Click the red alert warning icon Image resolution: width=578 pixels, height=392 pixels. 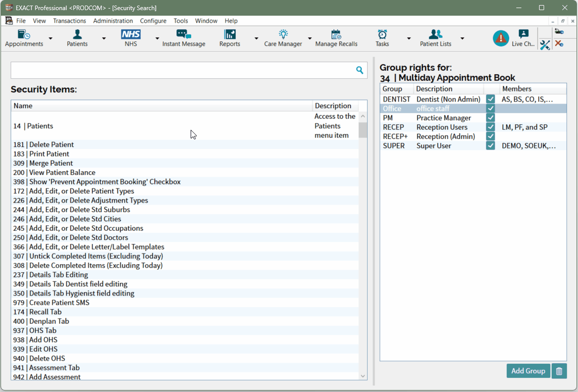point(501,38)
